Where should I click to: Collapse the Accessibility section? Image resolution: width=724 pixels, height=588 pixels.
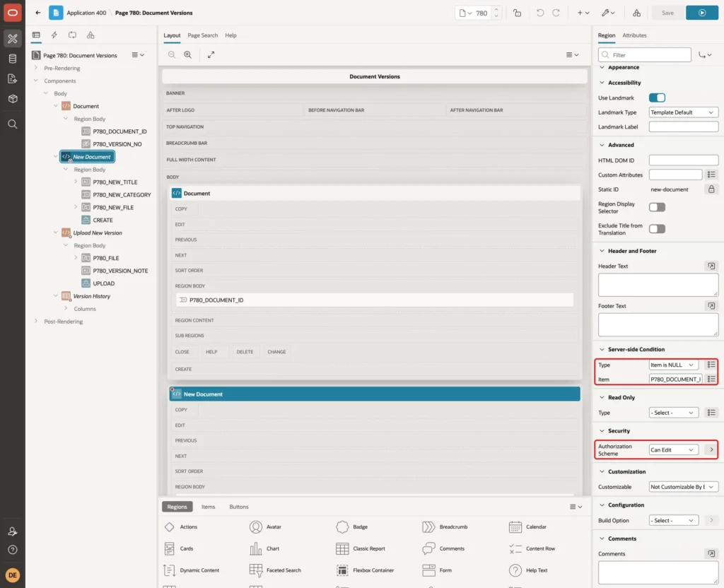(x=602, y=83)
